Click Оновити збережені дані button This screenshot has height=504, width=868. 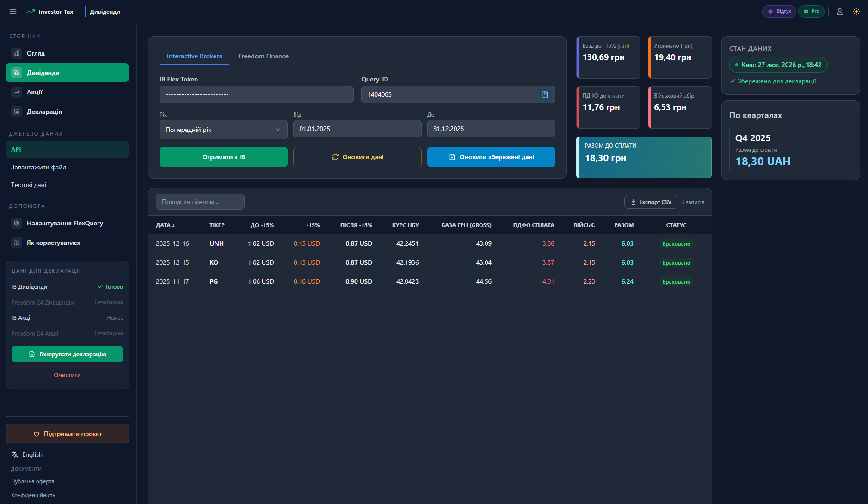point(491,157)
